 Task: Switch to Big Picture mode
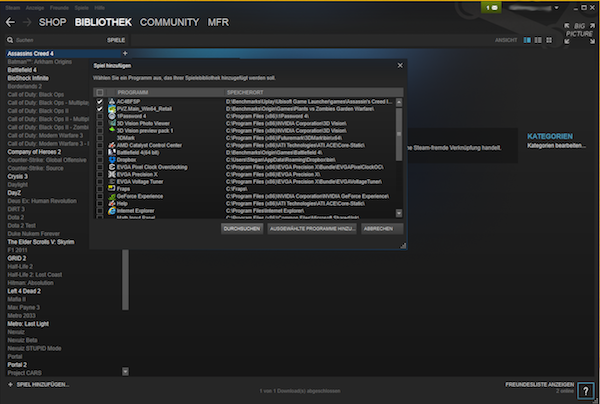tap(580, 34)
